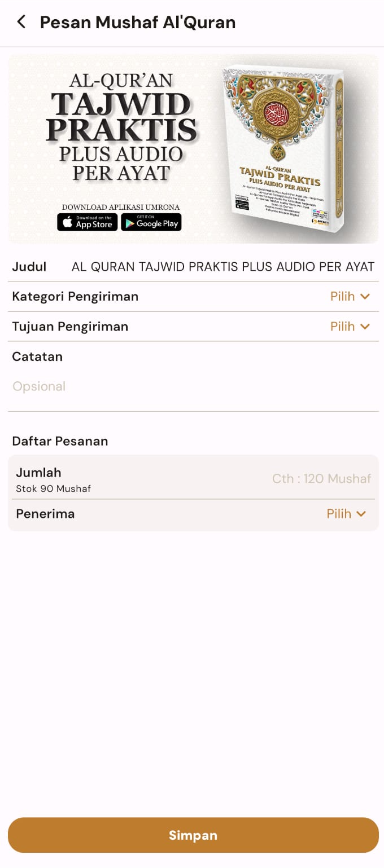Click chevron icon beside Tujuan Pengiriman

365,327
